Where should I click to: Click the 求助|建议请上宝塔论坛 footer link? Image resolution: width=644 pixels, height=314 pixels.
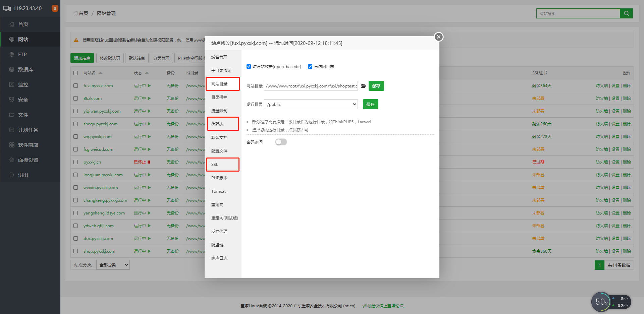pos(383,306)
